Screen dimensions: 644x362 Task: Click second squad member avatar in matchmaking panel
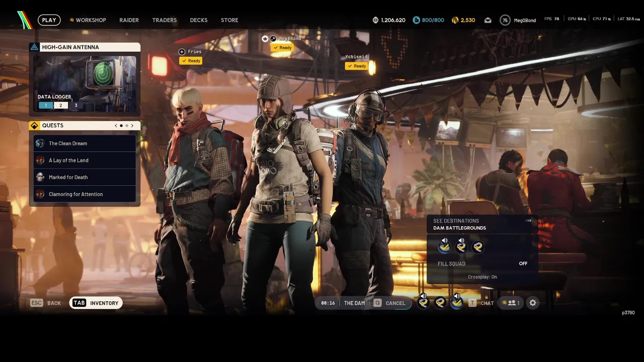tap(461, 247)
